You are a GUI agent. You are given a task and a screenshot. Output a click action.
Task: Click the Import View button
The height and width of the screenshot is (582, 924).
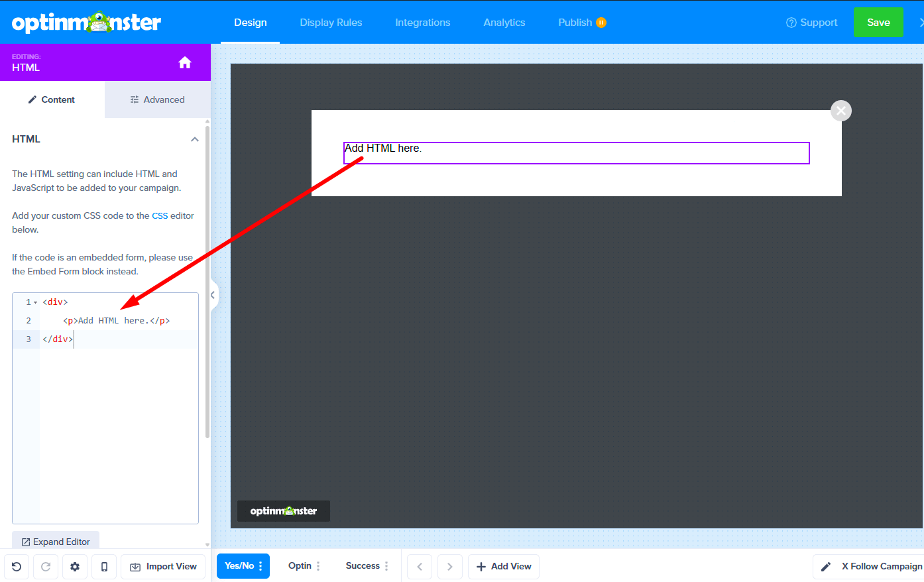click(163, 567)
